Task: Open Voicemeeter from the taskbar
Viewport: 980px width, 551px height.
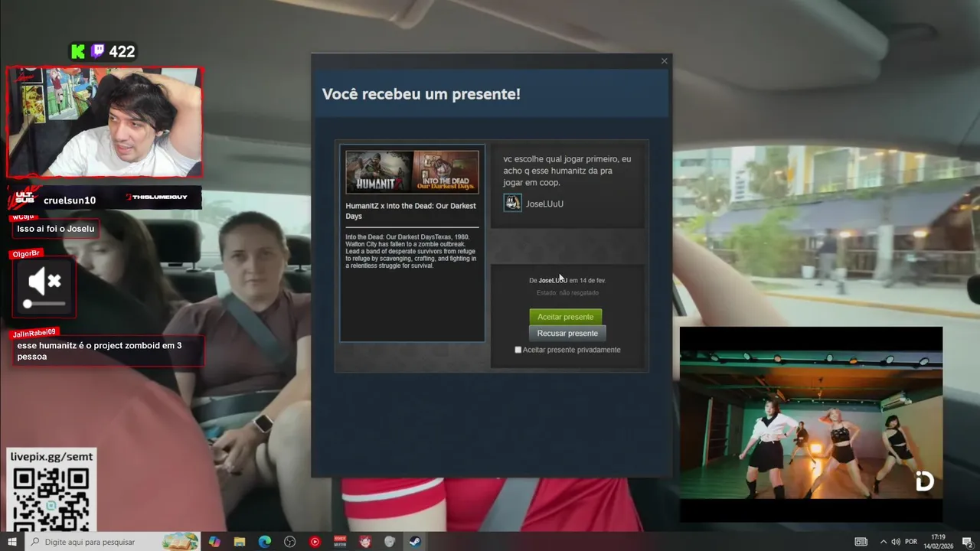Action: (x=340, y=542)
